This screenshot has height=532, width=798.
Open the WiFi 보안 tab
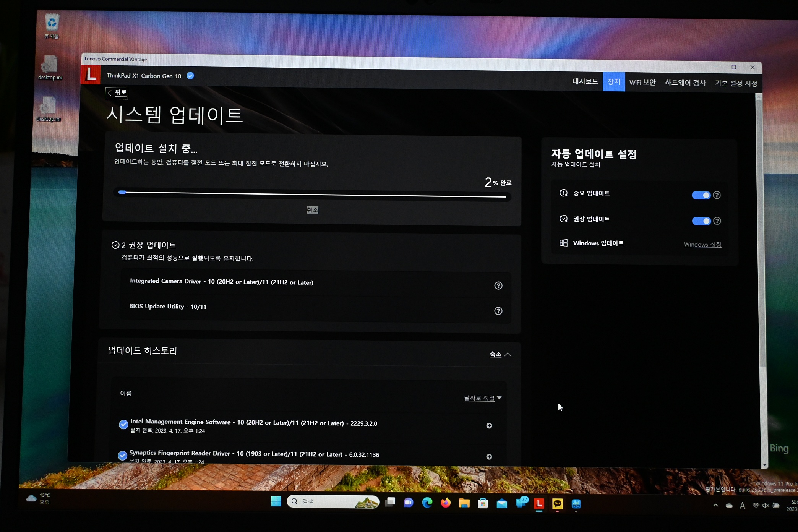pyautogui.click(x=642, y=82)
